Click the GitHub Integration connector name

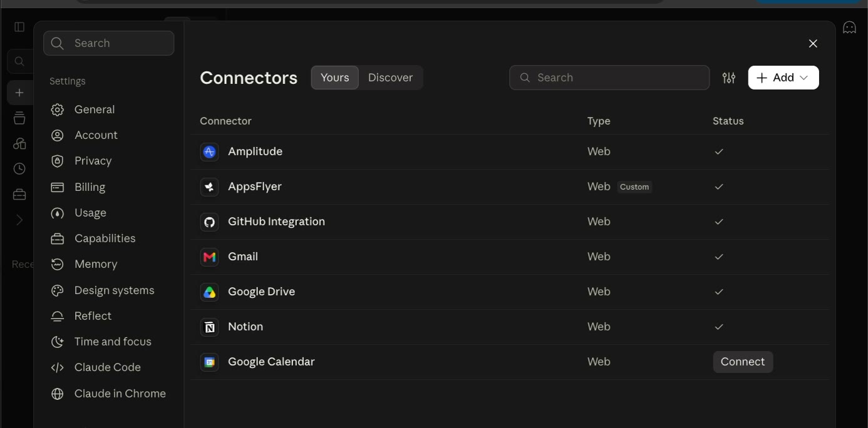[276, 222]
